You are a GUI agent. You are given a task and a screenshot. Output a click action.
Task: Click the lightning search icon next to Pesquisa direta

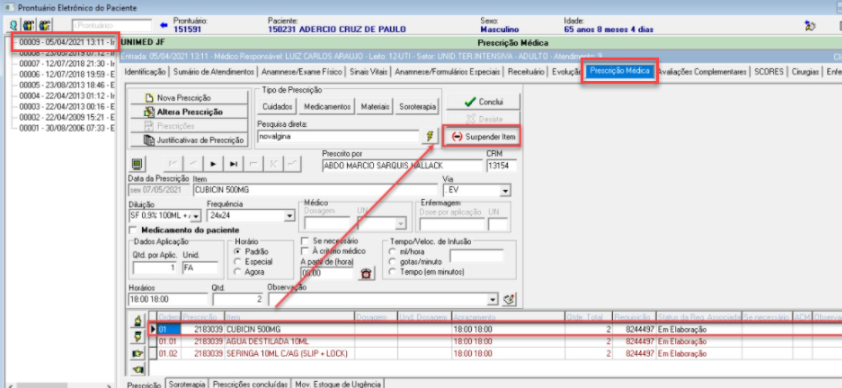(x=429, y=136)
